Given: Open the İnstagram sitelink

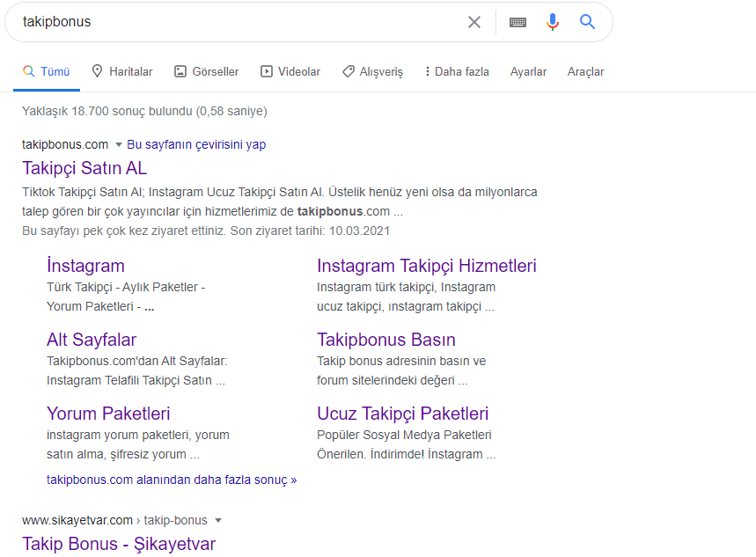Looking at the screenshot, I should [x=85, y=266].
